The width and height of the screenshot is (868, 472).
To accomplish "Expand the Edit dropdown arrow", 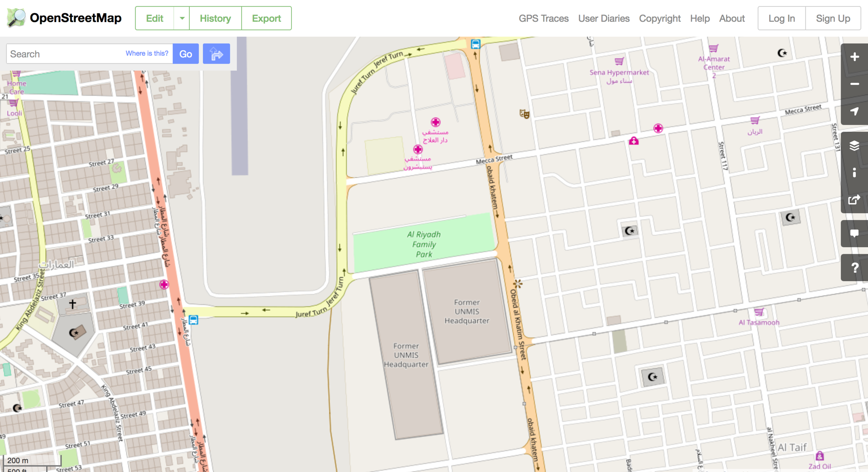I will point(182,18).
